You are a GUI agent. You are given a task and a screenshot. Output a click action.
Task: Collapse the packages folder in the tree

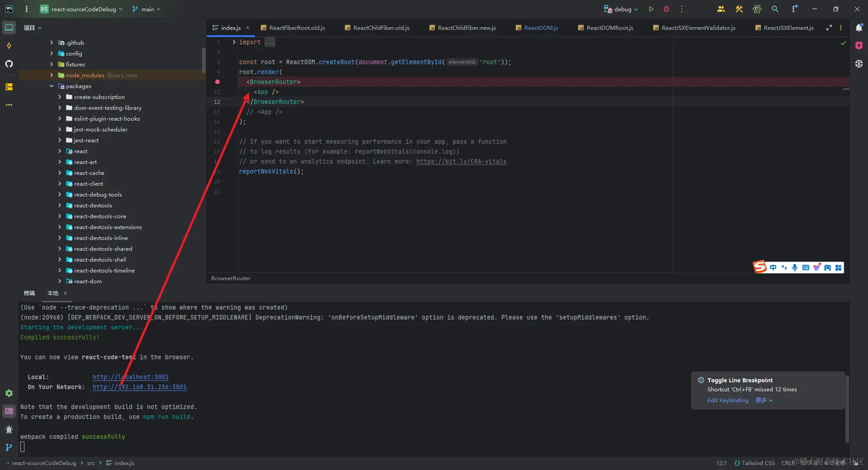click(52, 86)
